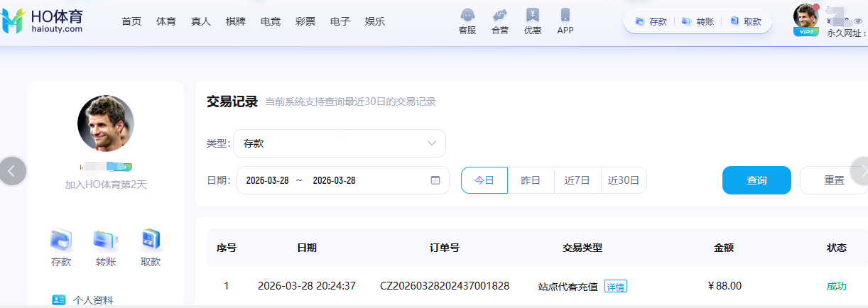Toggle balance visibility eye icon
The image size is (868, 308).
(857, 21)
